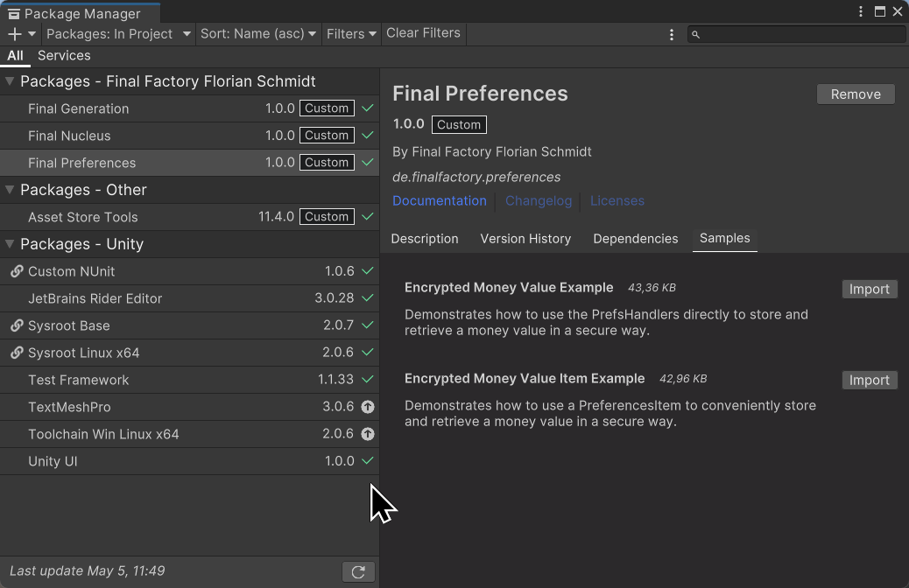
Task: Click the update arrow icon for Toolchain Win Linux x64
Action: (368, 434)
